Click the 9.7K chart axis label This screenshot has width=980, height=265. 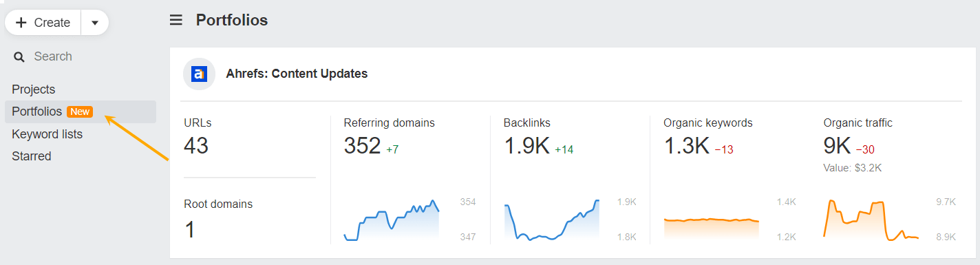click(946, 202)
